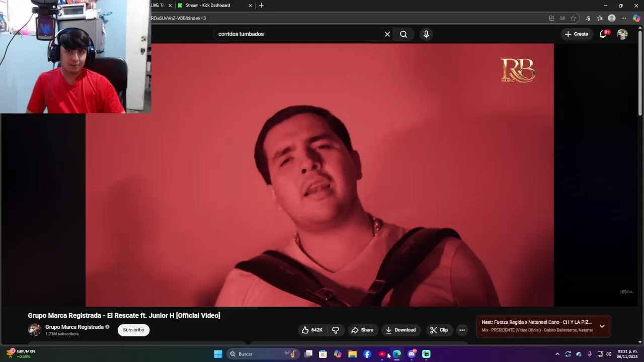Screen dimensions: 644x362
Task: Share the El Rescate video
Action: pyautogui.click(x=362, y=330)
